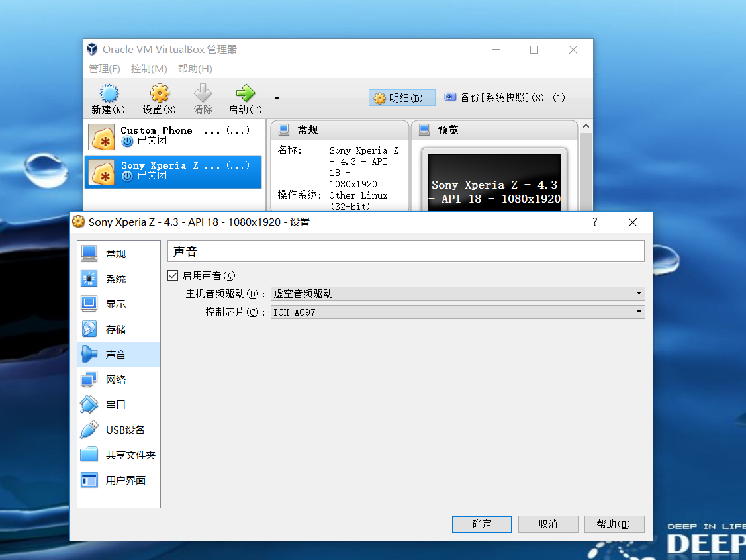The height and width of the screenshot is (560, 746).
Task: Click the monitor icon beside 预览 header
Action: click(x=424, y=130)
